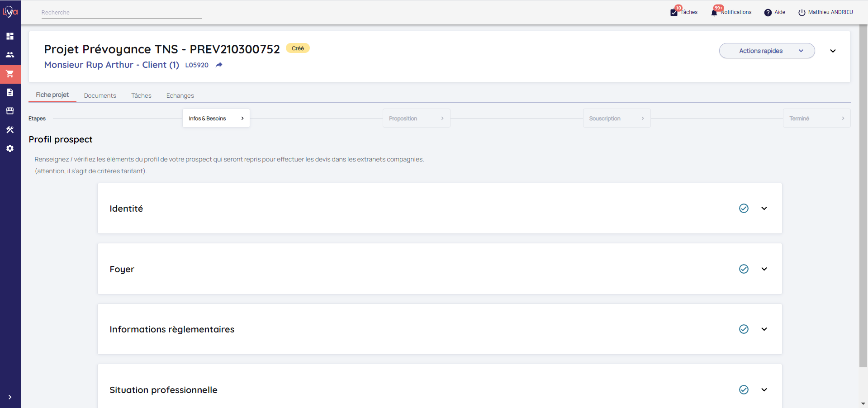868x408 pixels.
Task: Expand the Situation professionnelle section
Action: (x=764, y=390)
